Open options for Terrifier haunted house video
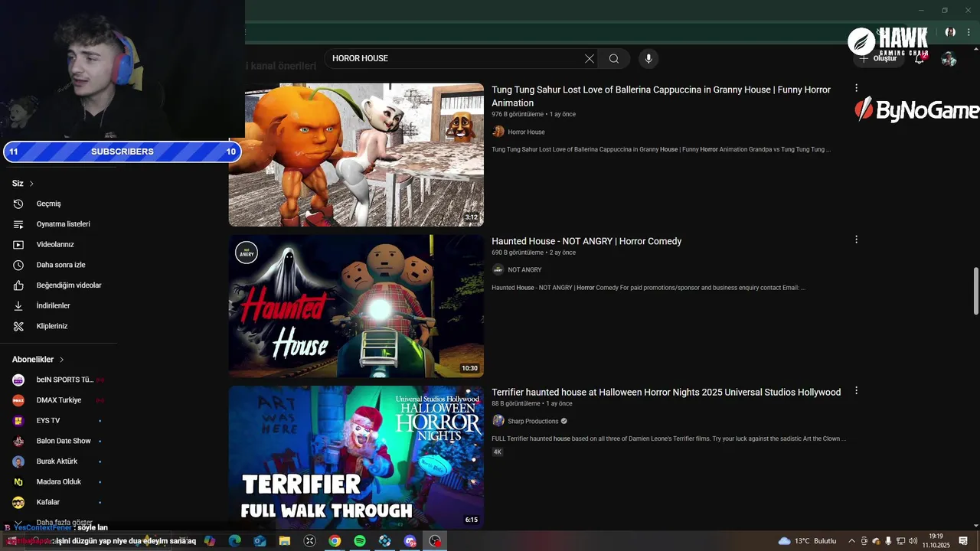 856,390
